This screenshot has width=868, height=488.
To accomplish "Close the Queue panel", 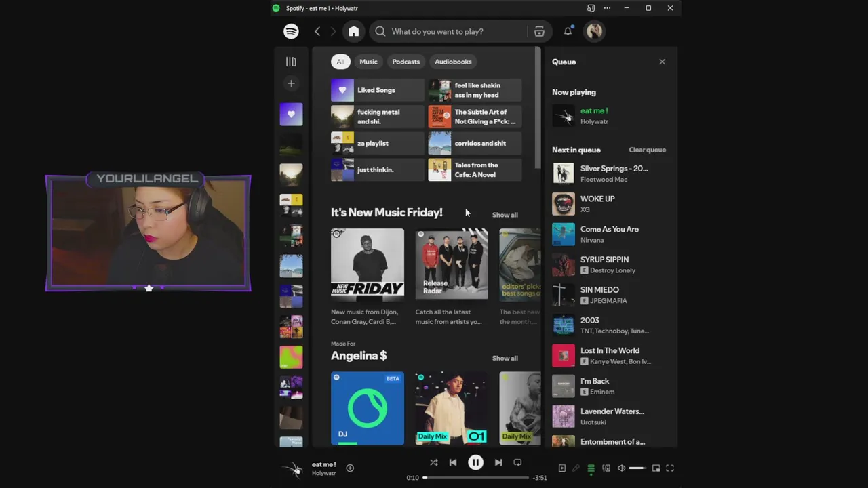I will pos(663,62).
